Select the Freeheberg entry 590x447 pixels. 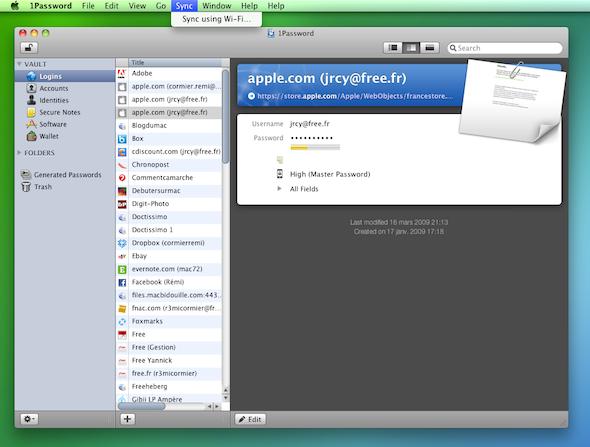coord(169,386)
